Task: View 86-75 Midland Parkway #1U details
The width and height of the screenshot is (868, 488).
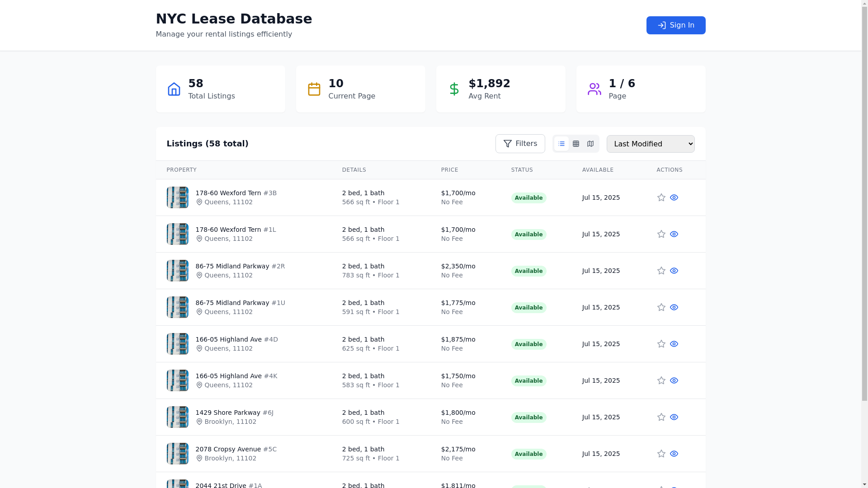Action: (674, 307)
